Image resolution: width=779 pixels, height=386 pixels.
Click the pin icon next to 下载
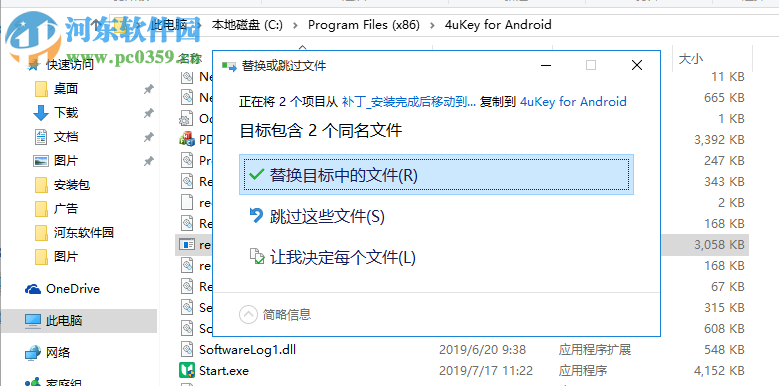(x=148, y=113)
